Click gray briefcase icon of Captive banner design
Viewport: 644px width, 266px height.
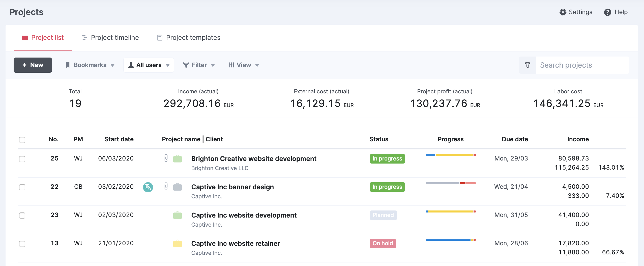click(x=178, y=187)
